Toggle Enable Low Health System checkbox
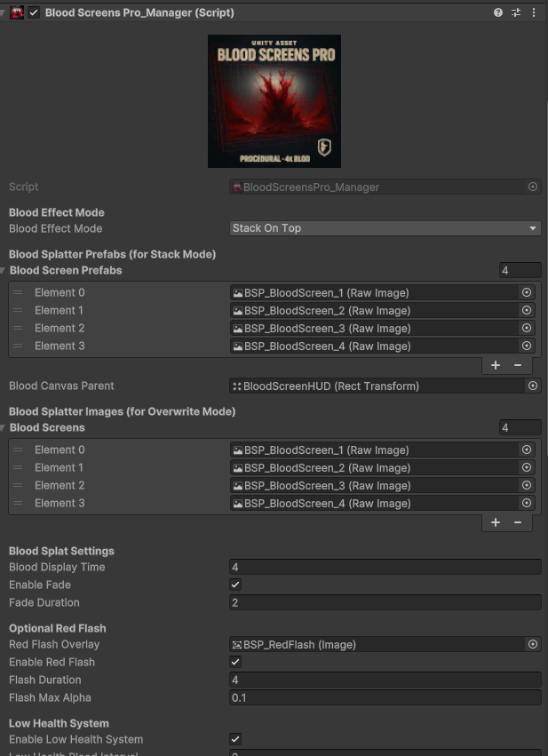The image size is (548, 756). point(235,740)
